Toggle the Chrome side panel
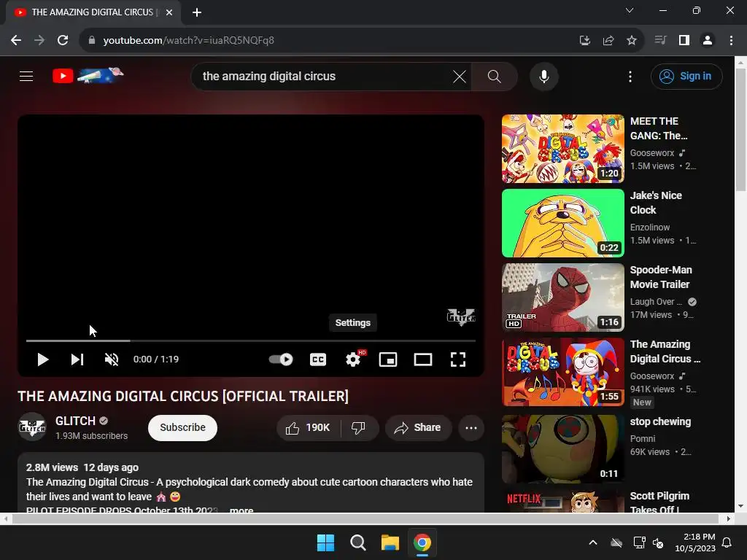The width and height of the screenshot is (747, 560). [684, 41]
